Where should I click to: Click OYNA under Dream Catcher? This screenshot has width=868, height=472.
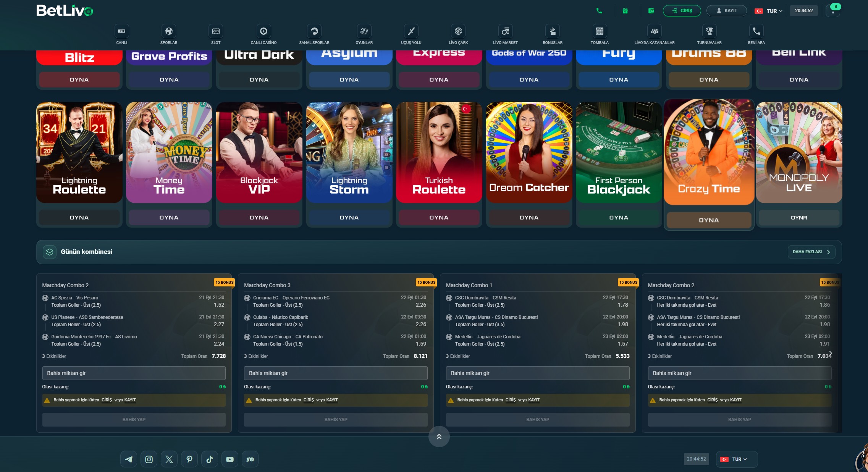point(529,218)
